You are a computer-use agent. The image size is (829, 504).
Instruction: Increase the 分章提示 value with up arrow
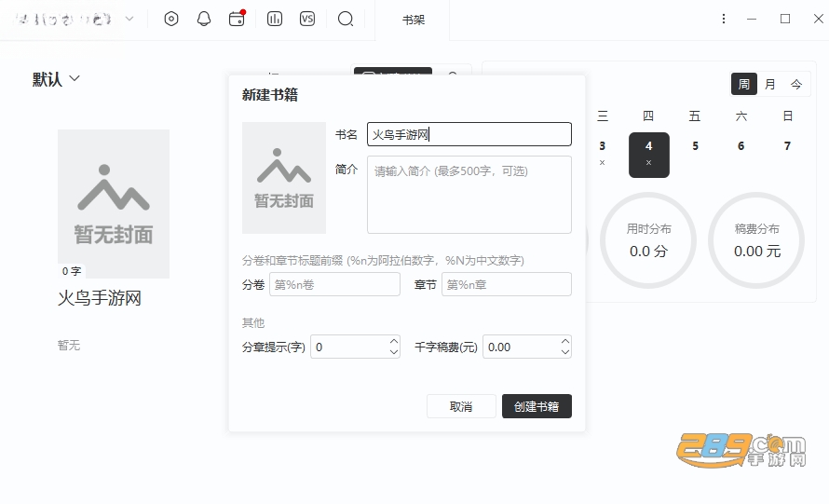point(394,341)
